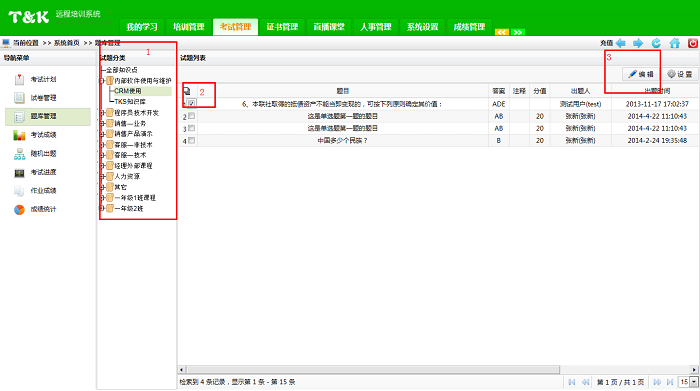Click horizontal scrollbar right arrow

(694, 370)
